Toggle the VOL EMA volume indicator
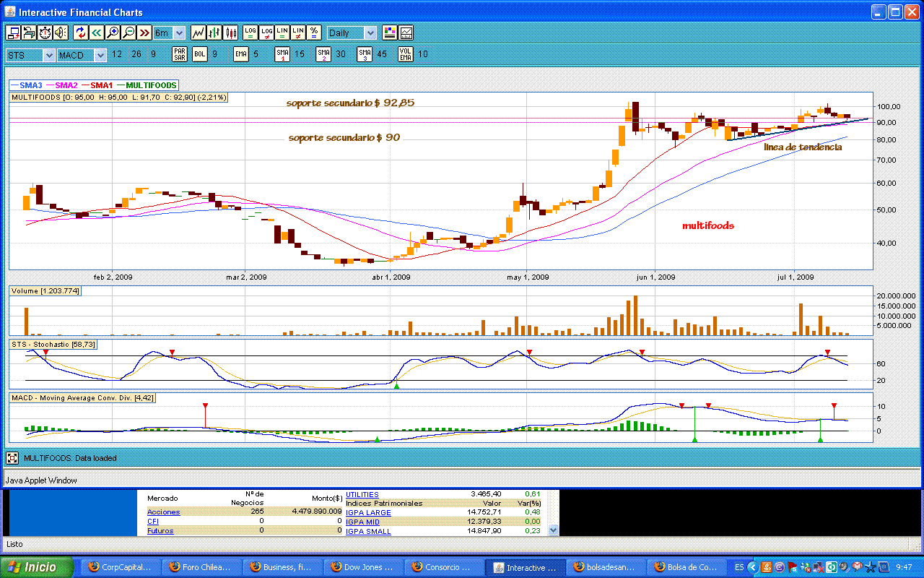The height and width of the screenshot is (578, 924). 406,54
